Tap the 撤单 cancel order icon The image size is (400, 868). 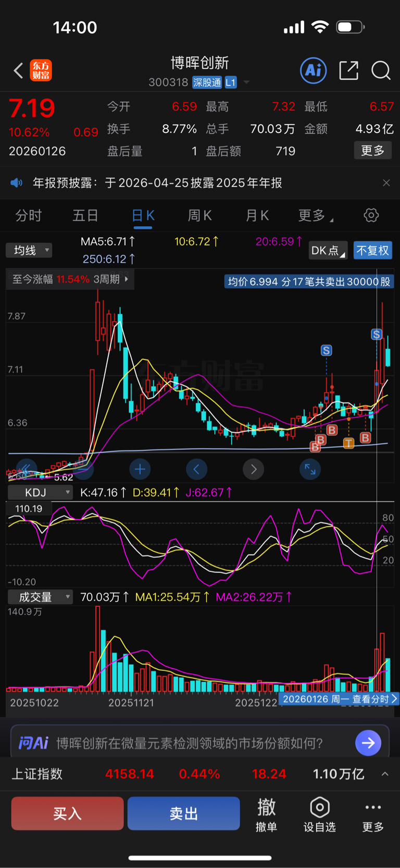click(266, 814)
